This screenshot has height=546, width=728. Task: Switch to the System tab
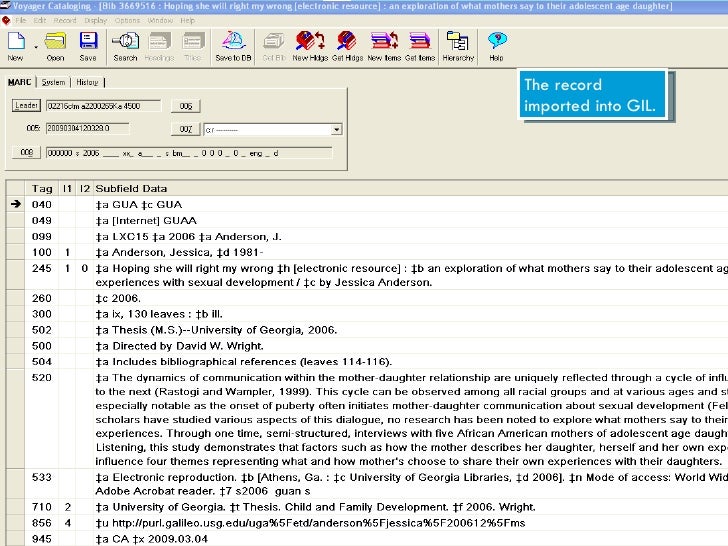53,82
